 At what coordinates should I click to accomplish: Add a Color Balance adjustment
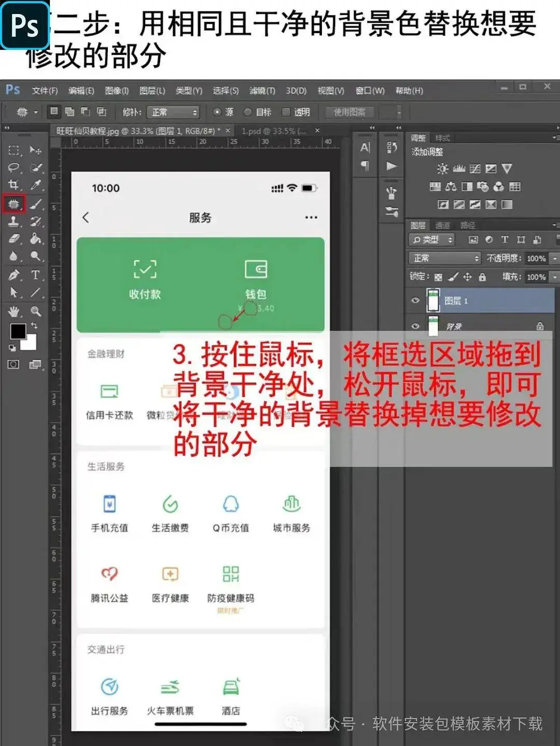[451, 187]
